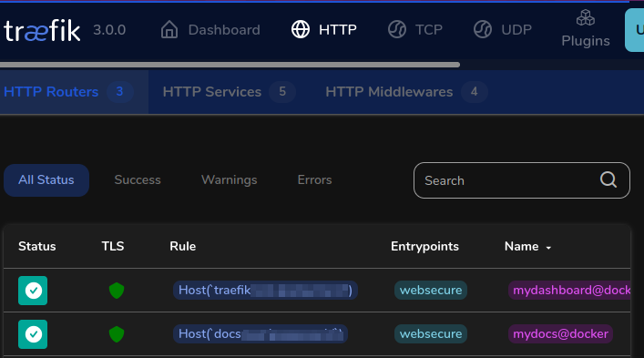
Task: Click the search magnifier icon
Action: (608, 179)
